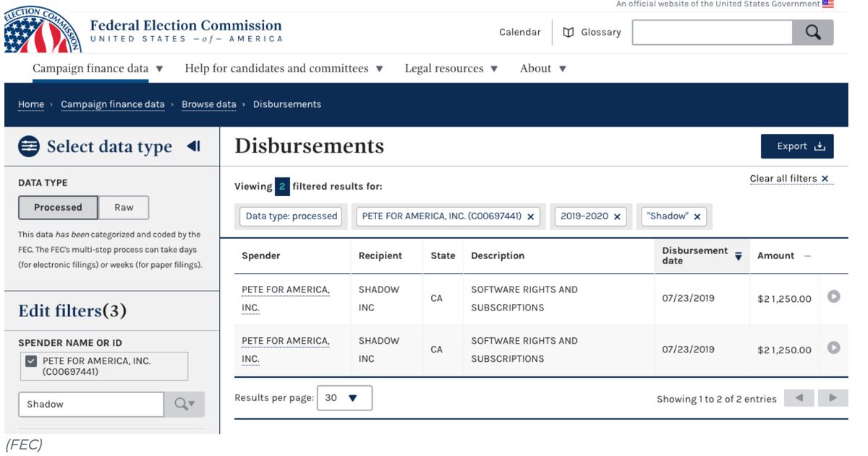Viewport: 868px width, 456px height.
Task: Switch to Raw data type
Action: click(124, 208)
